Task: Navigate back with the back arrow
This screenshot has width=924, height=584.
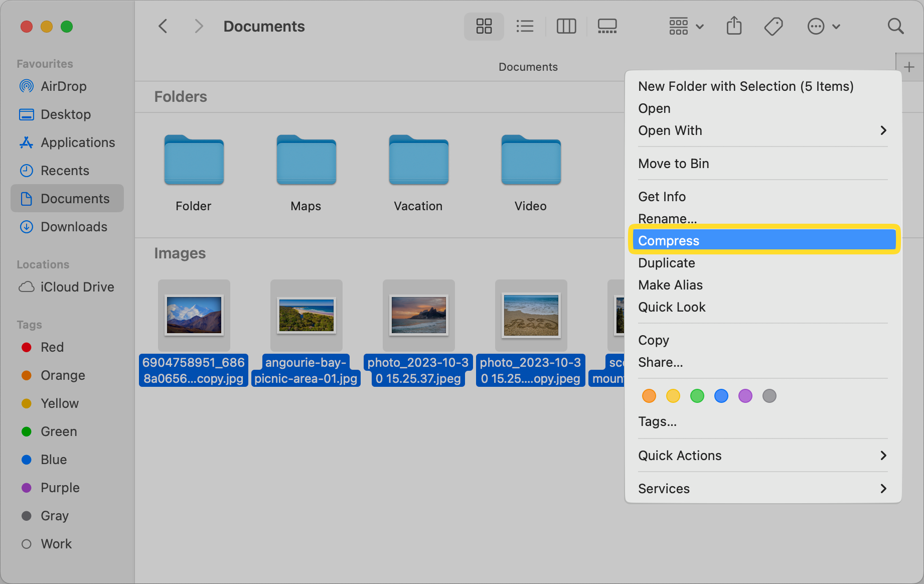Action: [x=163, y=26]
